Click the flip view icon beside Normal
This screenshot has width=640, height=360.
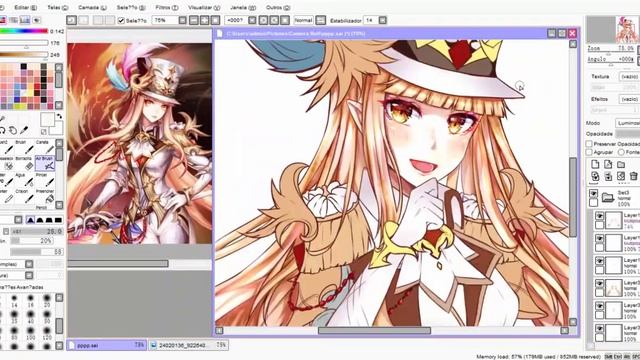321,20
